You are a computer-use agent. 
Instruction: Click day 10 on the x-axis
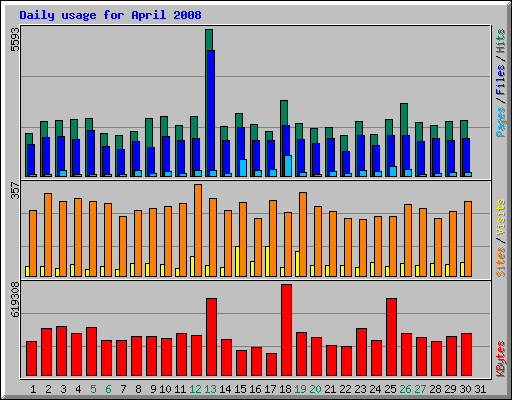coord(165,389)
